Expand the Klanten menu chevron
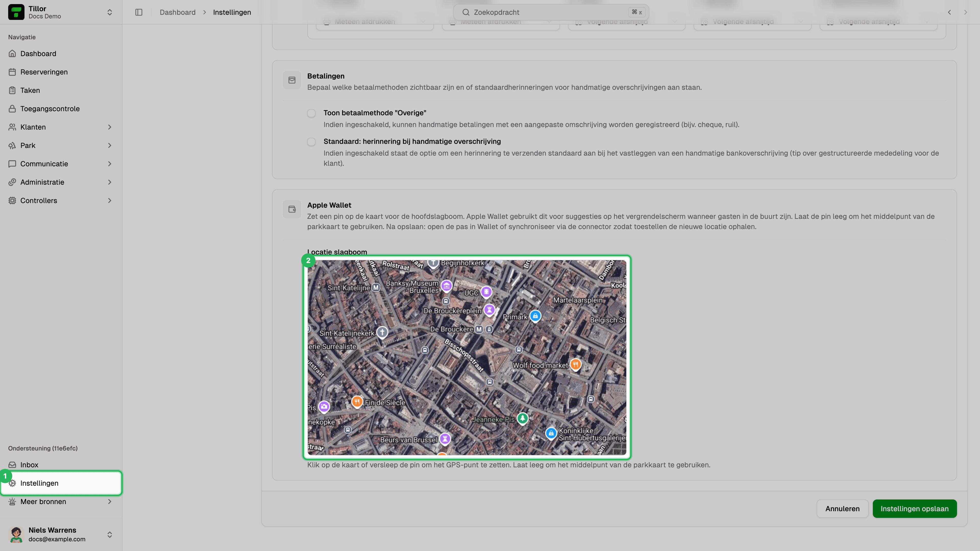980x551 pixels. (109, 127)
